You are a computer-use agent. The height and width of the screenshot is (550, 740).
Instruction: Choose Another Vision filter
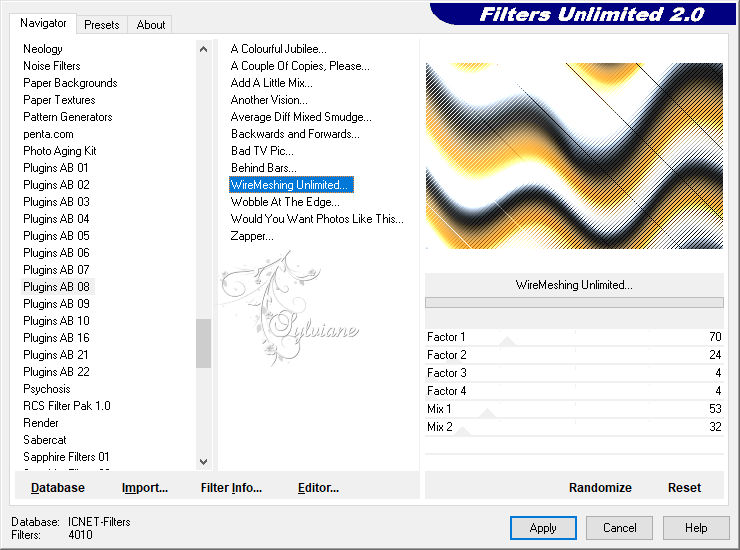tap(269, 100)
